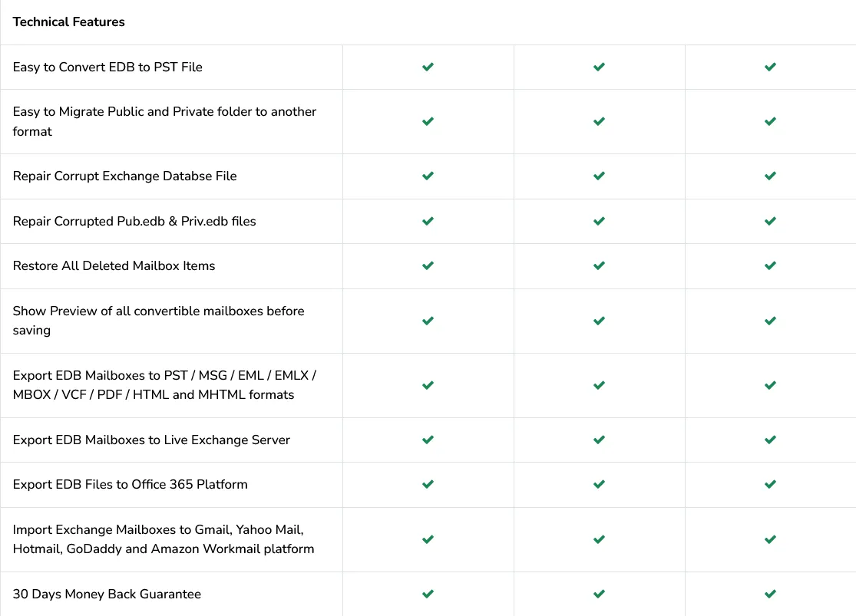Click Export EDB Files to Office 365 Platform text

tap(130, 485)
